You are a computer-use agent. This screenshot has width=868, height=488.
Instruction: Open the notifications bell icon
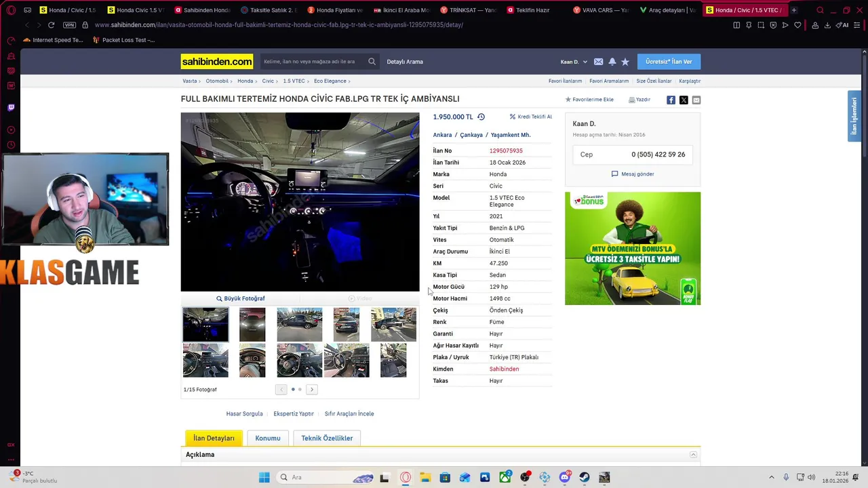612,62
